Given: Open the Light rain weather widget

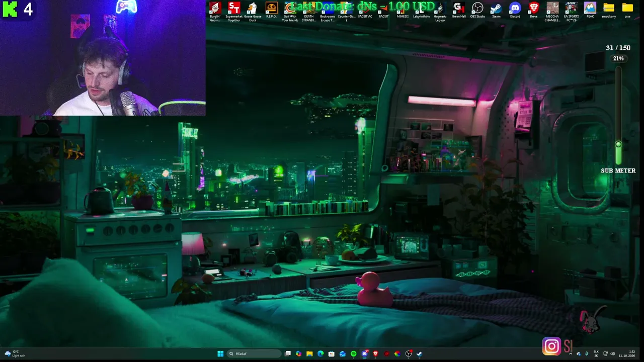Looking at the screenshot, I should point(15,354).
